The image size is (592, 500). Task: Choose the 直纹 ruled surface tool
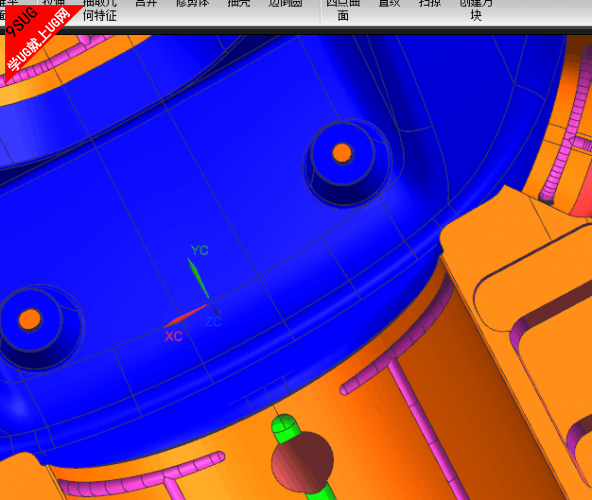pos(389,3)
